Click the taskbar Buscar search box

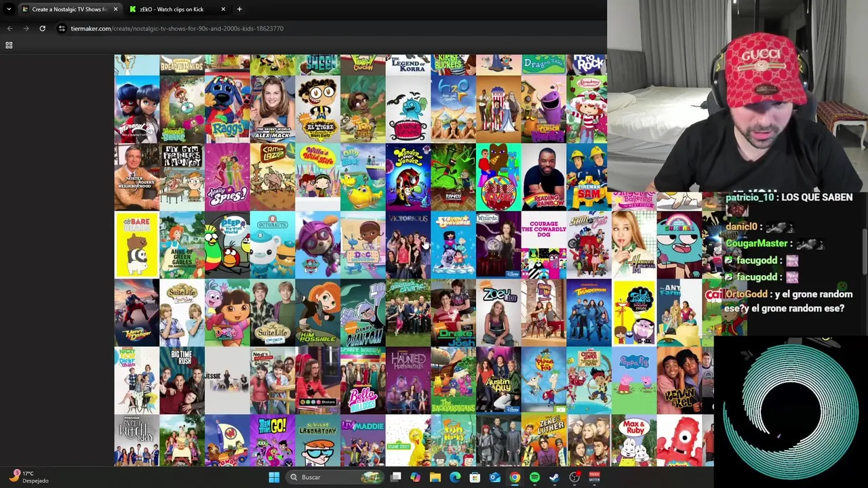tap(335, 477)
